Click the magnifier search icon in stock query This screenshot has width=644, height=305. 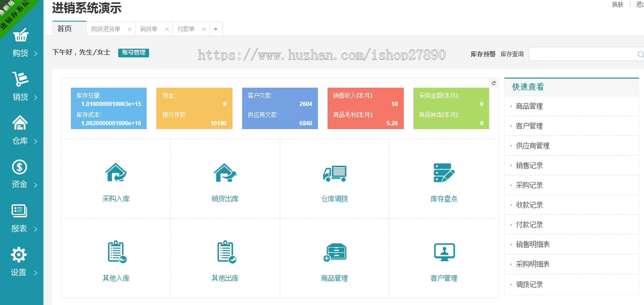[x=640, y=55]
